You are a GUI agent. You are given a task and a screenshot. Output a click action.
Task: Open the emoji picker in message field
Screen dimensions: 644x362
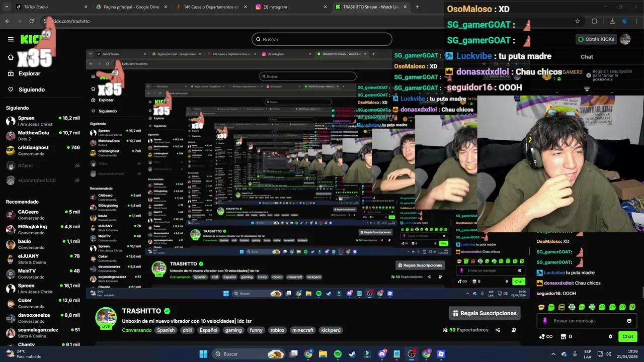coord(629,321)
